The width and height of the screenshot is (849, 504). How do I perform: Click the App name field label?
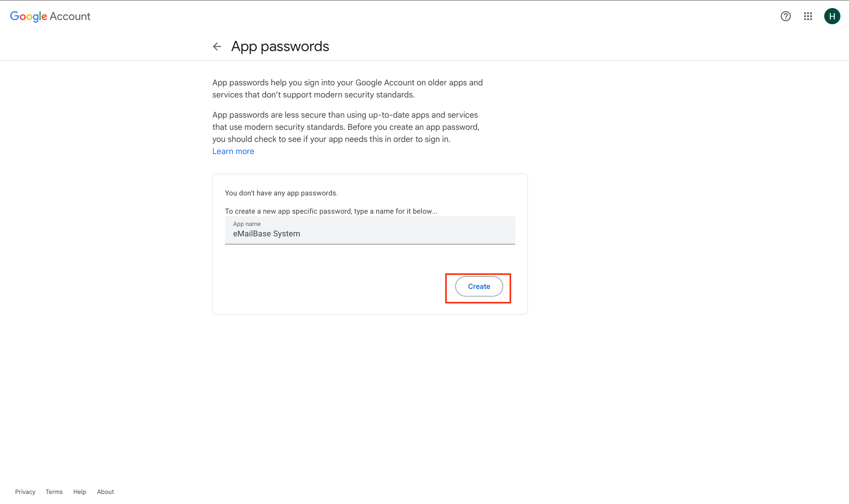click(x=247, y=224)
